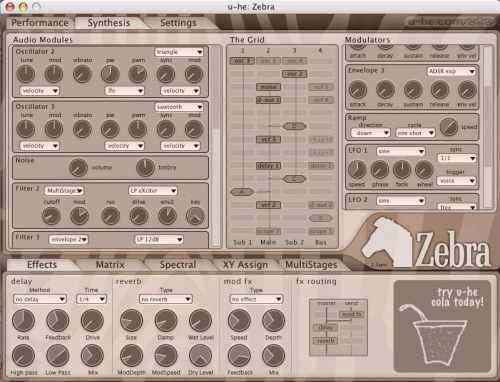
Task: Open the Oscillator 2 lfo source dropdown
Action: coord(124,91)
